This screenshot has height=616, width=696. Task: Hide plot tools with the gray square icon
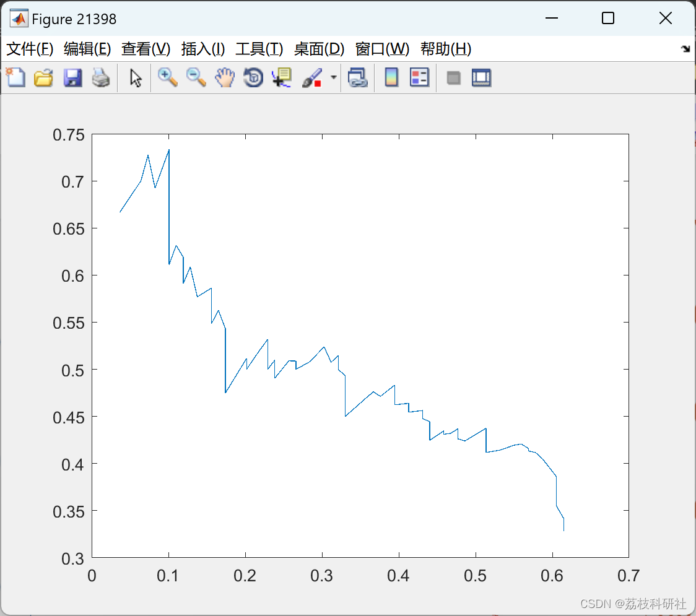pyautogui.click(x=454, y=78)
